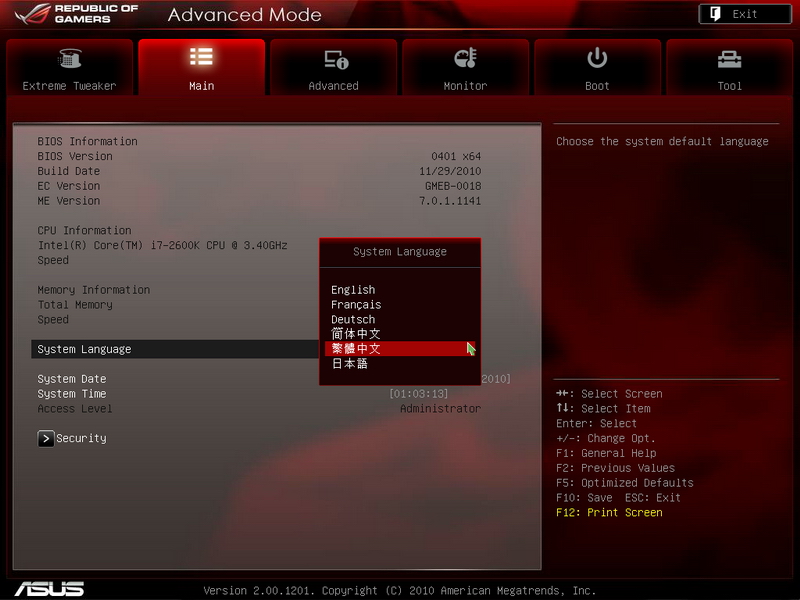Screen dimensions: 800x600
Task: Select English in System Language list
Action: 353,290
